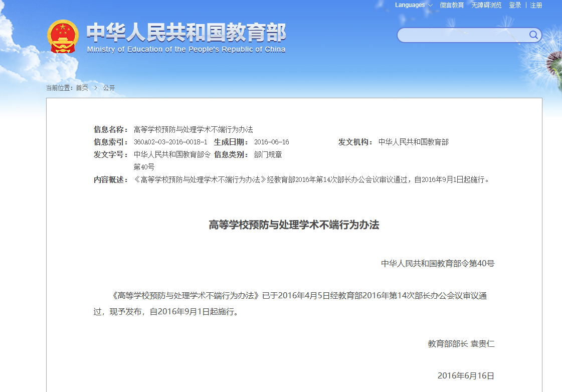Viewport: 562px width, 392px height.
Task: Open the 微言教育 link
Action: click(452, 5)
